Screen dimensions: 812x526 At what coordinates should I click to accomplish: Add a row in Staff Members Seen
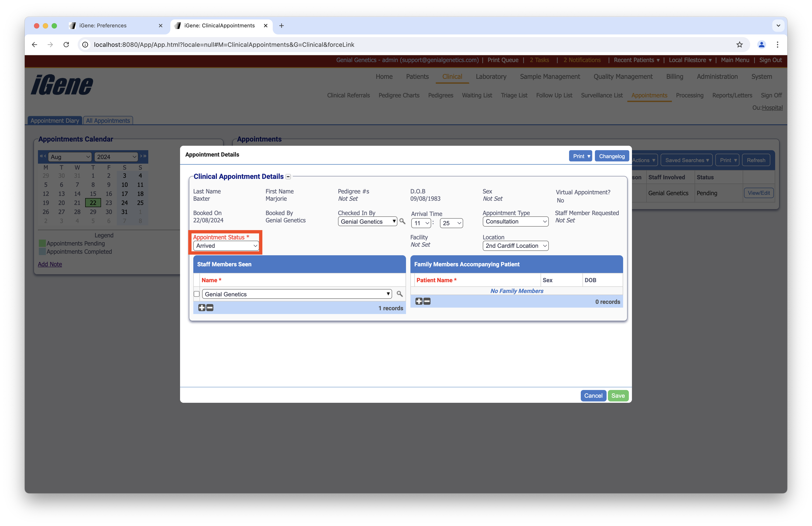coord(202,308)
